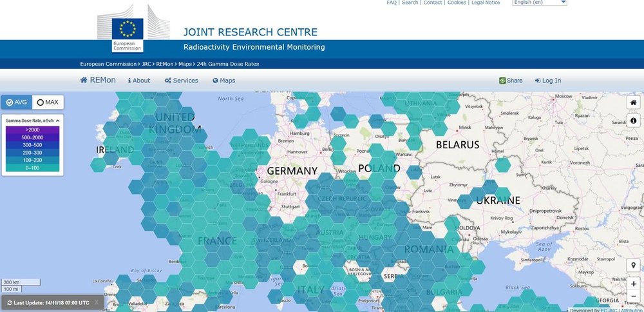Click the Log In link
This screenshot has height=312, width=644.
coord(547,81)
